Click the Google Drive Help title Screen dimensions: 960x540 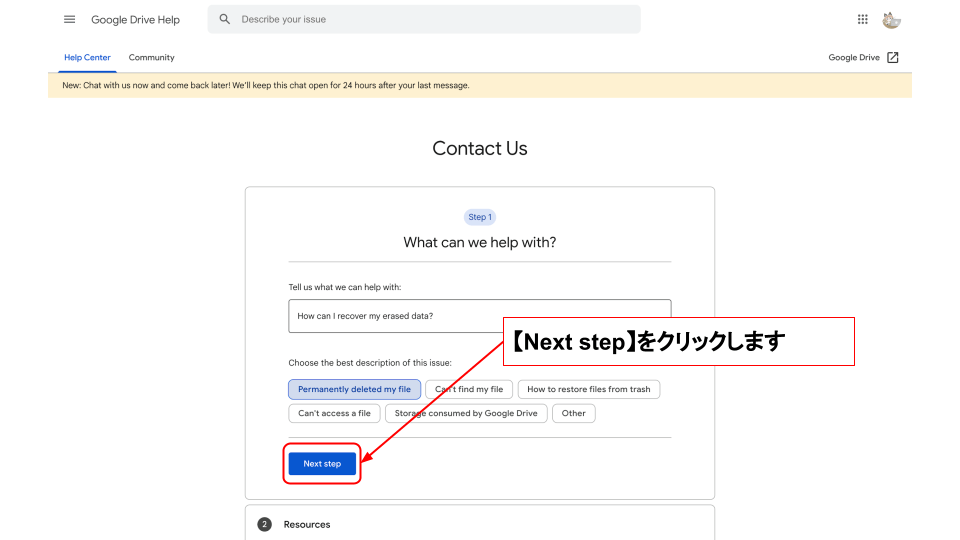click(135, 20)
